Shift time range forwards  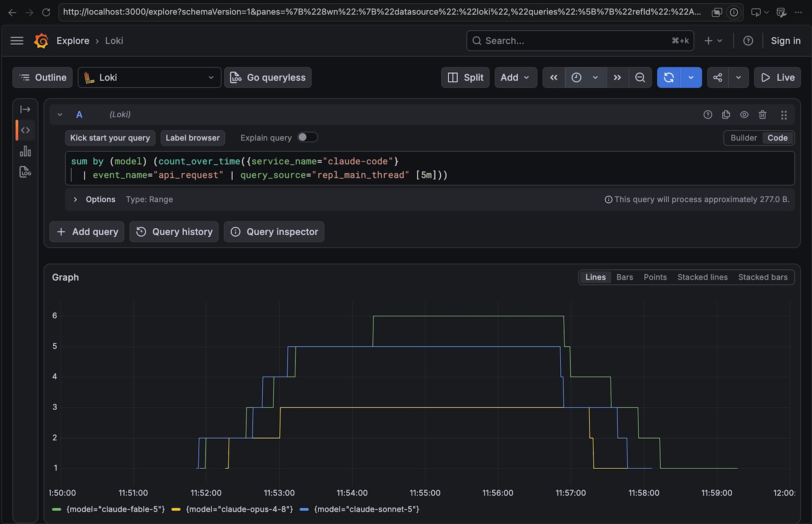point(618,78)
